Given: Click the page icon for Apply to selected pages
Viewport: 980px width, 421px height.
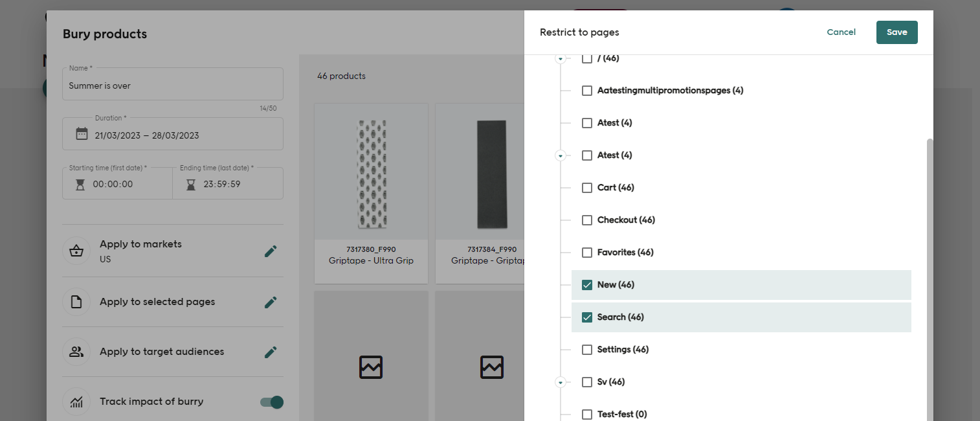Looking at the screenshot, I should tap(76, 302).
